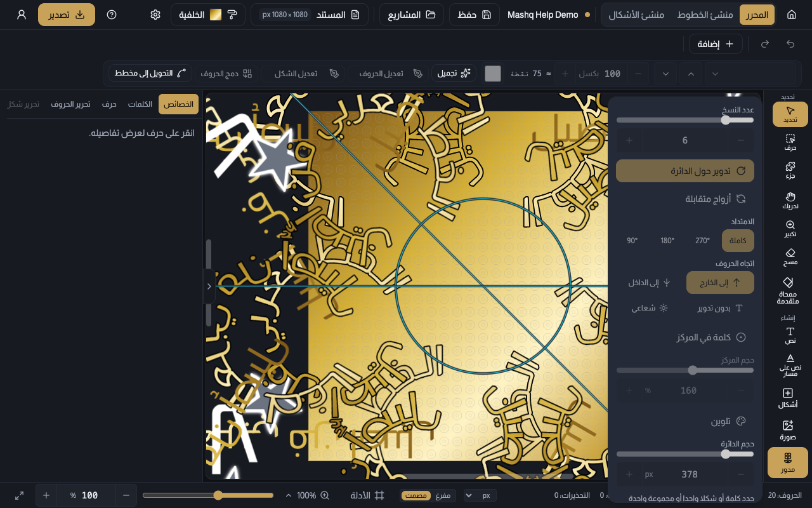Go to home via house icon
Viewport: 812px width, 508px height.
791,15
